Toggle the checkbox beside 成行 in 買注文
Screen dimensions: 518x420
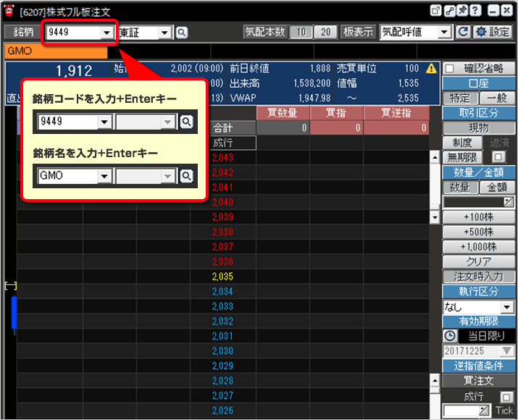click(506, 397)
